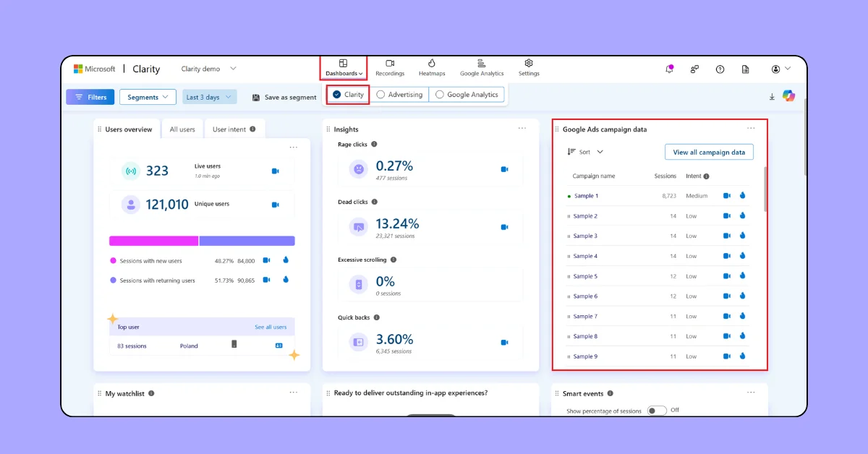Click See all users link
868x454 pixels.
(271, 327)
